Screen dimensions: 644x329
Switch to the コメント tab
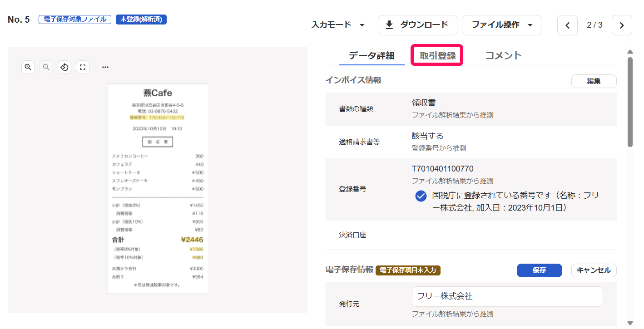point(503,56)
